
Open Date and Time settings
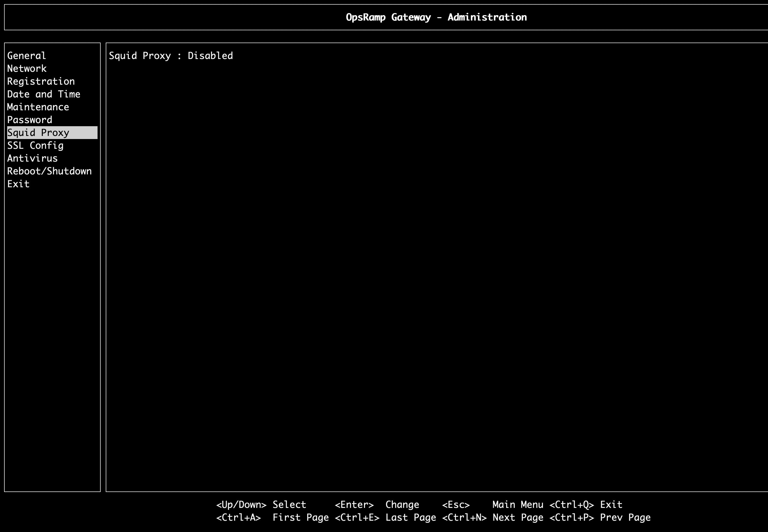tap(44, 94)
